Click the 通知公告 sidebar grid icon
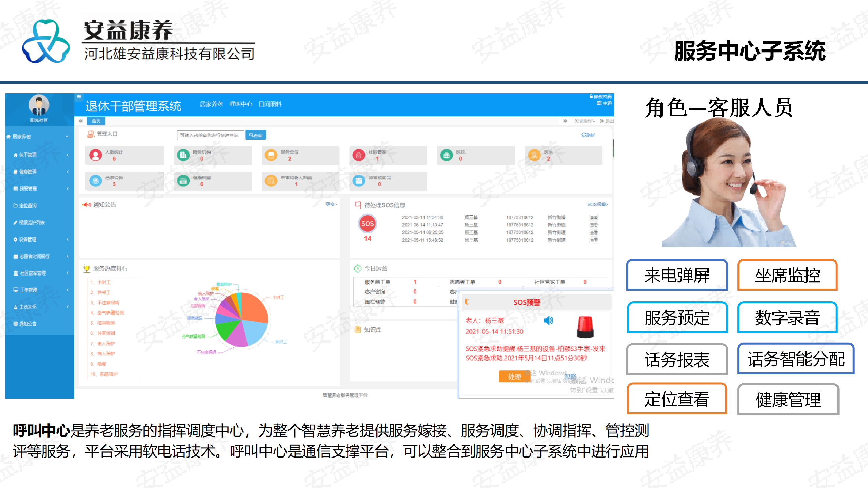Image resolution: width=868 pixels, height=488 pixels. 15,324
